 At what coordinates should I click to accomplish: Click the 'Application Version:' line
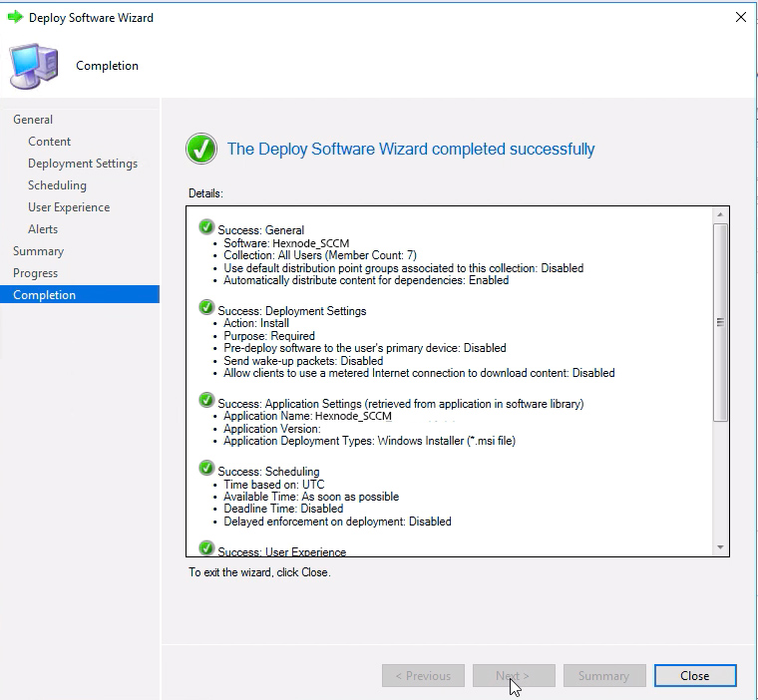pyautogui.click(x=271, y=429)
